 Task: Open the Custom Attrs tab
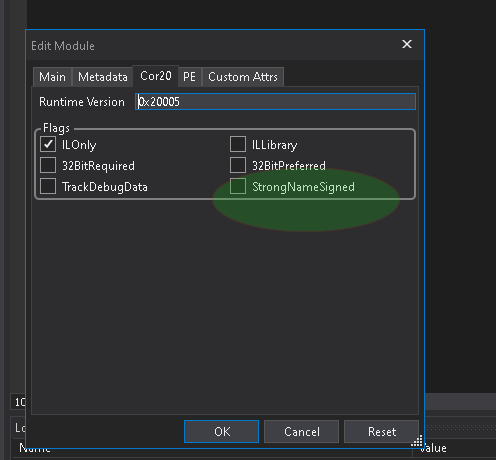pos(243,77)
